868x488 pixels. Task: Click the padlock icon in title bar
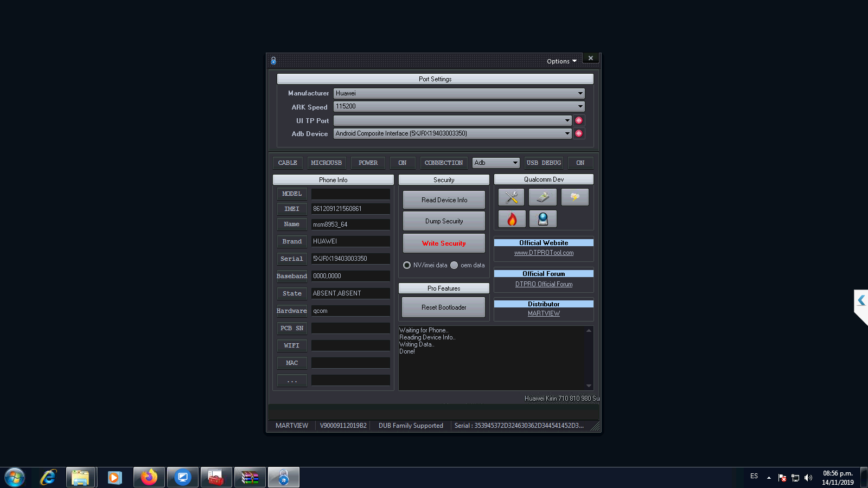[273, 61]
